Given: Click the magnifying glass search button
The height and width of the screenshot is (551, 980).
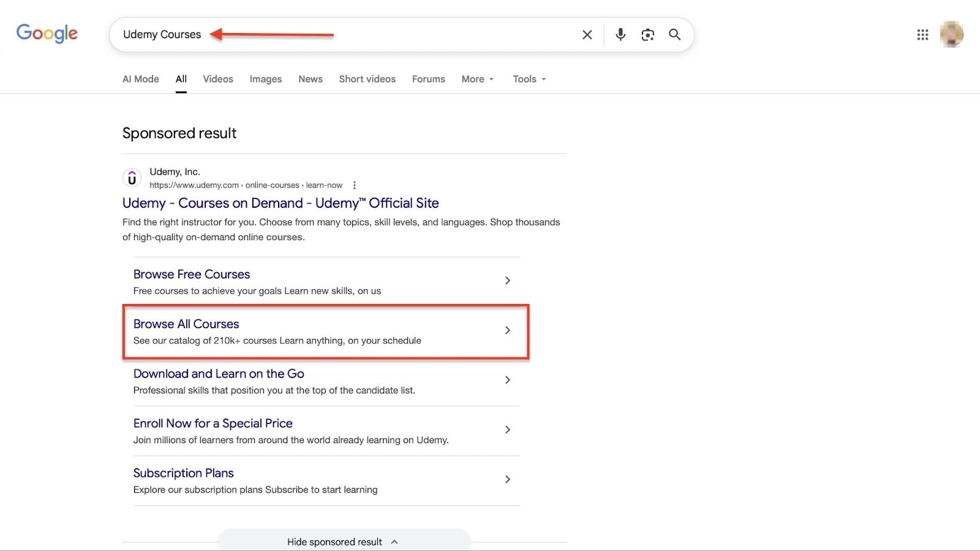Looking at the screenshot, I should pos(674,35).
